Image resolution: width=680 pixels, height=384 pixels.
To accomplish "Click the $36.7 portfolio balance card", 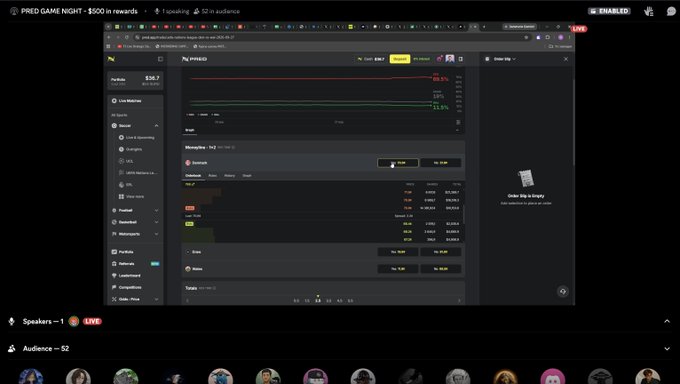I will click(x=135, y=80).
